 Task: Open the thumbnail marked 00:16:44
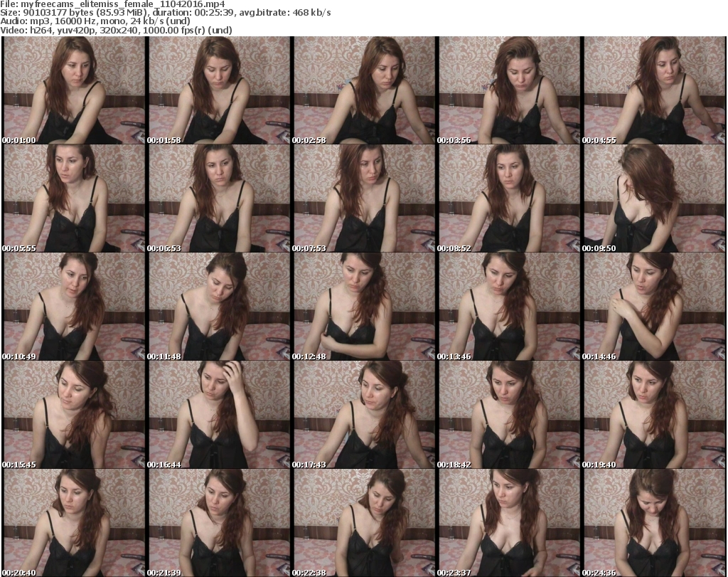219,415
